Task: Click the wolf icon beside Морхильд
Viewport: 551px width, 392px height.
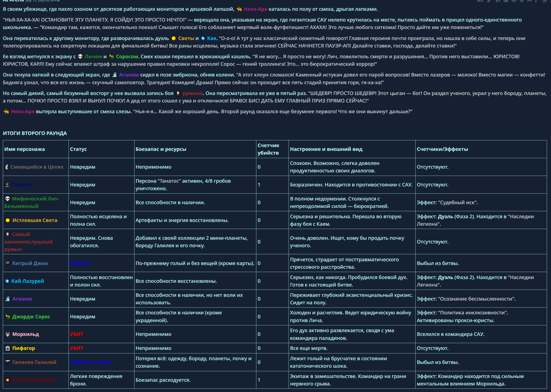Action: (8, 334)
